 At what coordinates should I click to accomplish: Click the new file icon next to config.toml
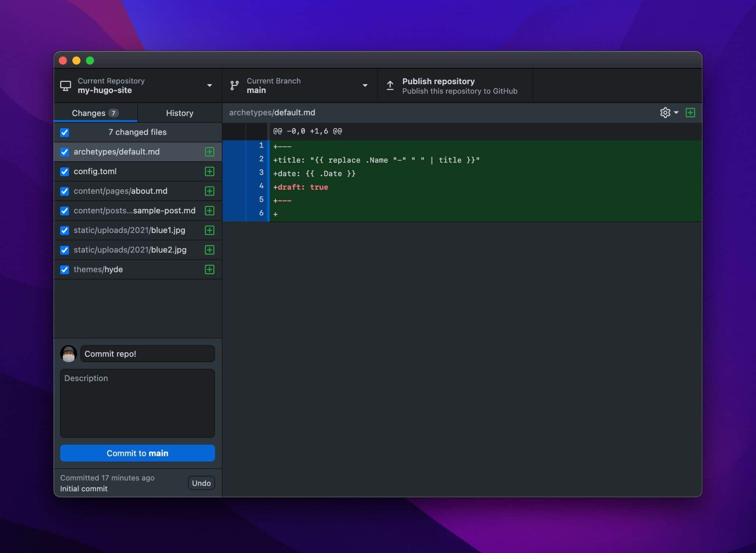tap(209, 171)
